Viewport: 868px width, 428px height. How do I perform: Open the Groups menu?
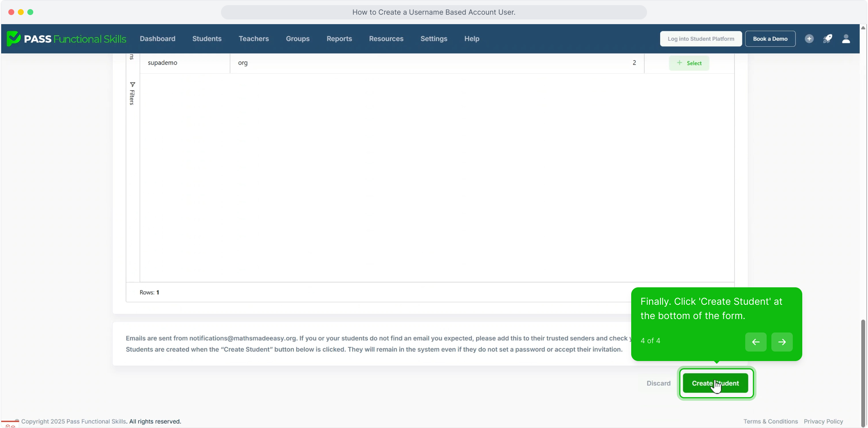click(297, 39)
